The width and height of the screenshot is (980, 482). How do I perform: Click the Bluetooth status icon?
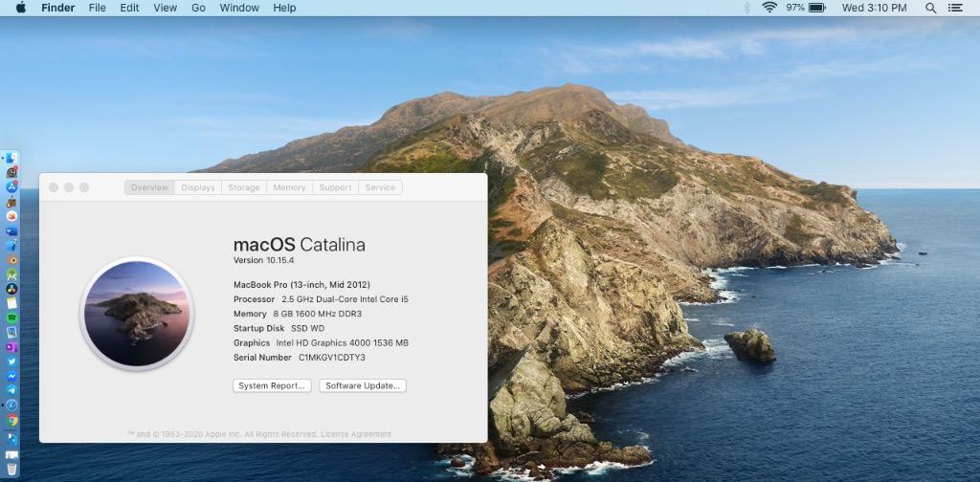[x=746, y=8]
